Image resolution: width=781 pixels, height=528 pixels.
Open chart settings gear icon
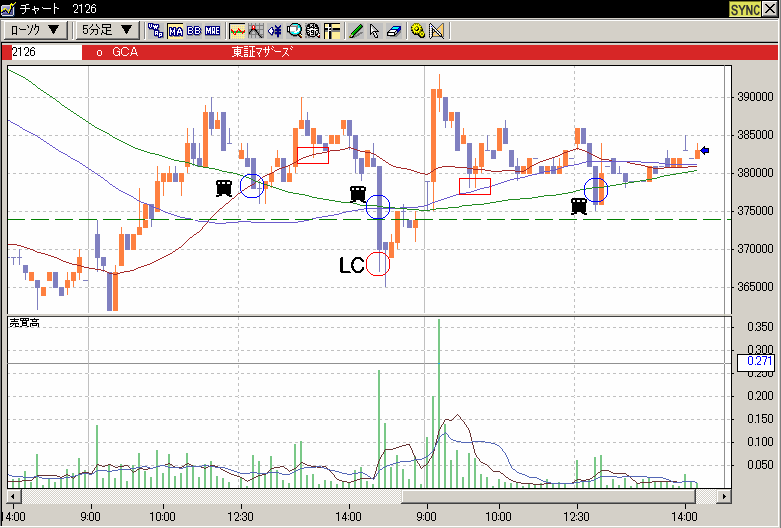pyautogui.click(x=417, y=31)
